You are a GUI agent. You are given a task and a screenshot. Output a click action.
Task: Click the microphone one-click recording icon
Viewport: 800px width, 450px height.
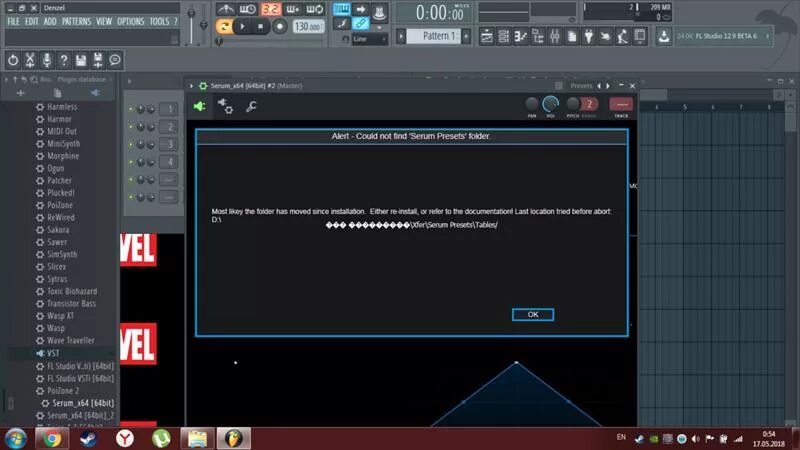[46, 60]
